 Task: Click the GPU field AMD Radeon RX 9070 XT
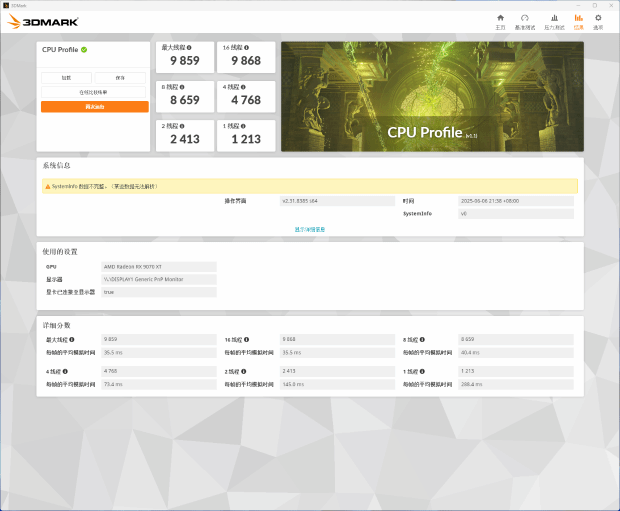(x=159, y=267)
